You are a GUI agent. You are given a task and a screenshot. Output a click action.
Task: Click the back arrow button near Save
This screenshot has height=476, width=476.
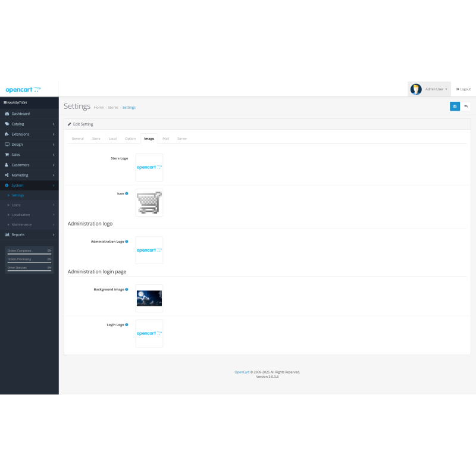click(x=466, y=106)
